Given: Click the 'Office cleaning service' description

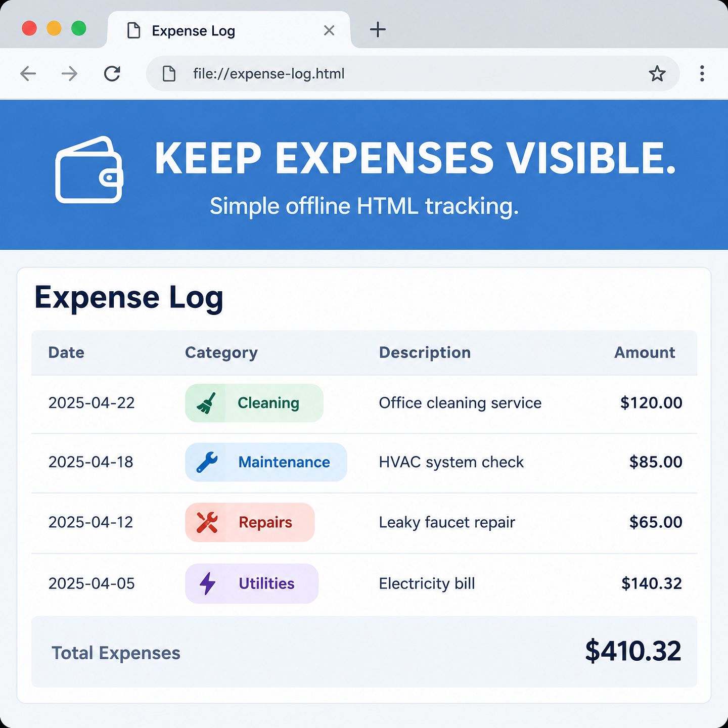Looking at the screenshot, I should (x=460, y=403).
